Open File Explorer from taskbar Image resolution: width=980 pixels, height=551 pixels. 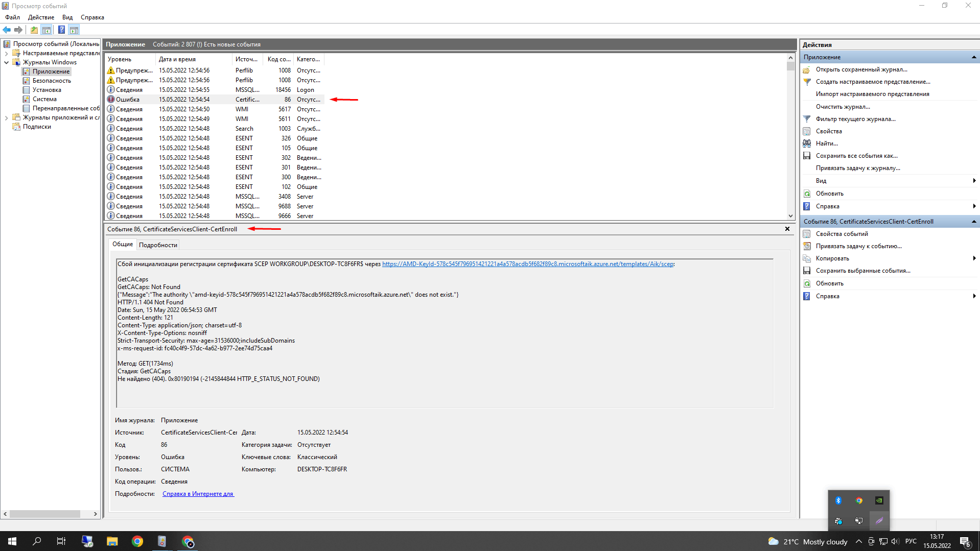(x=112, y=541)
